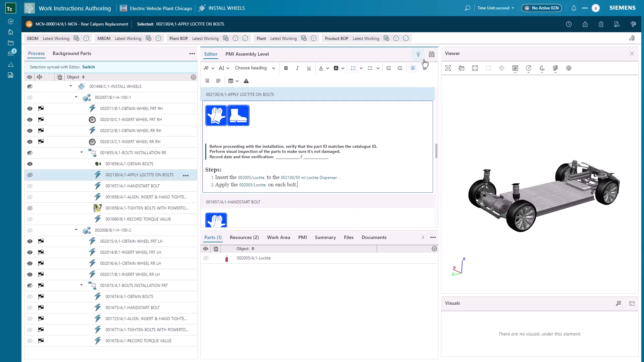Toggle visibility of 002011/B;1-OBTAIN WHEEL FRT RH

(30, 109)
